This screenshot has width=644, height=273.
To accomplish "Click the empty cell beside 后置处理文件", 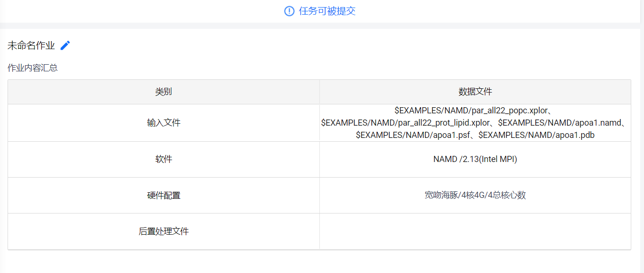I will (475, 231).
